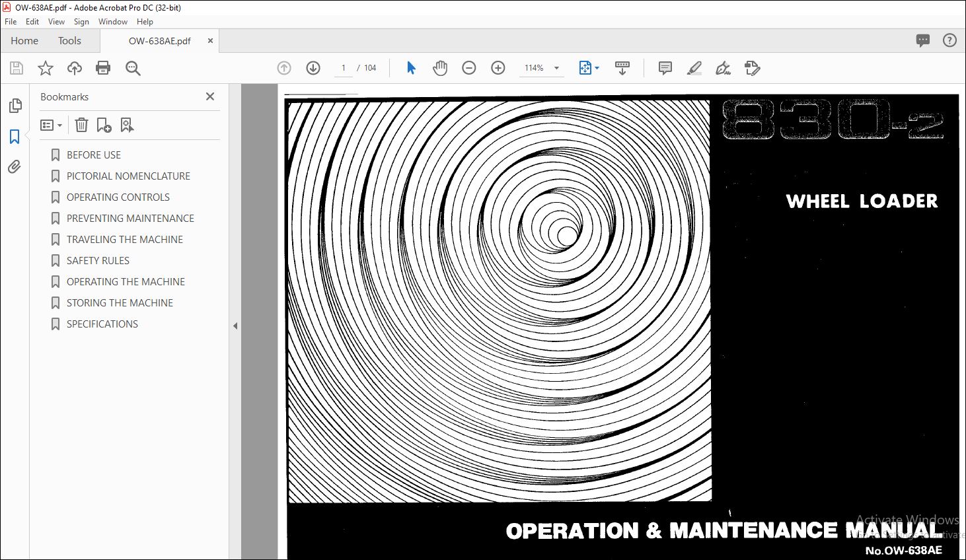Zoom in with plus button
Viewport: 966px width, 560px height.
[498, 68]
